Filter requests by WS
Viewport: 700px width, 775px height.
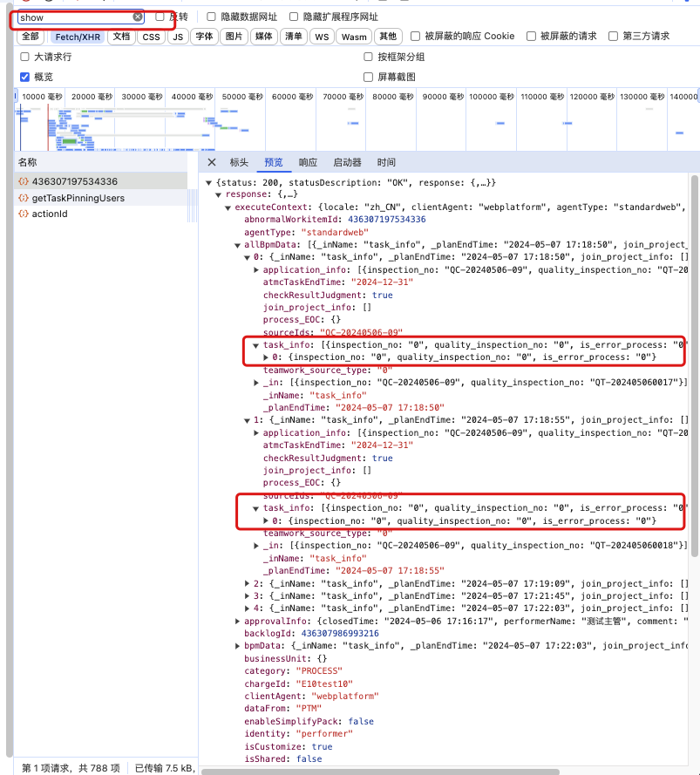(x=322, y=37)
